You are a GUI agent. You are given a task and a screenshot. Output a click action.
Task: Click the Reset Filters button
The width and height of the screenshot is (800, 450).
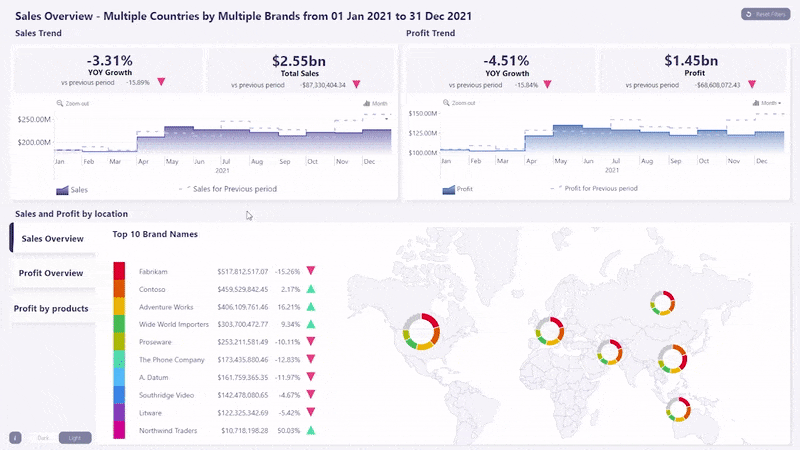click(x=765, y=14)
